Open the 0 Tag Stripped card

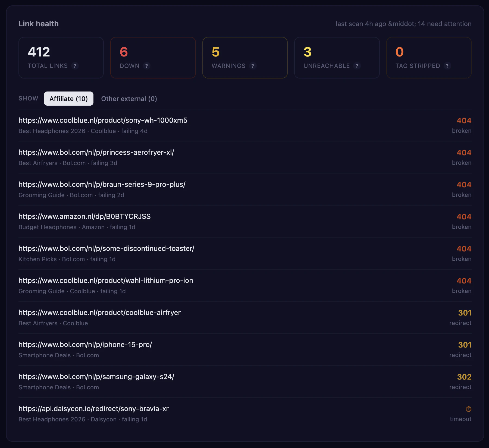pos(429,58)
